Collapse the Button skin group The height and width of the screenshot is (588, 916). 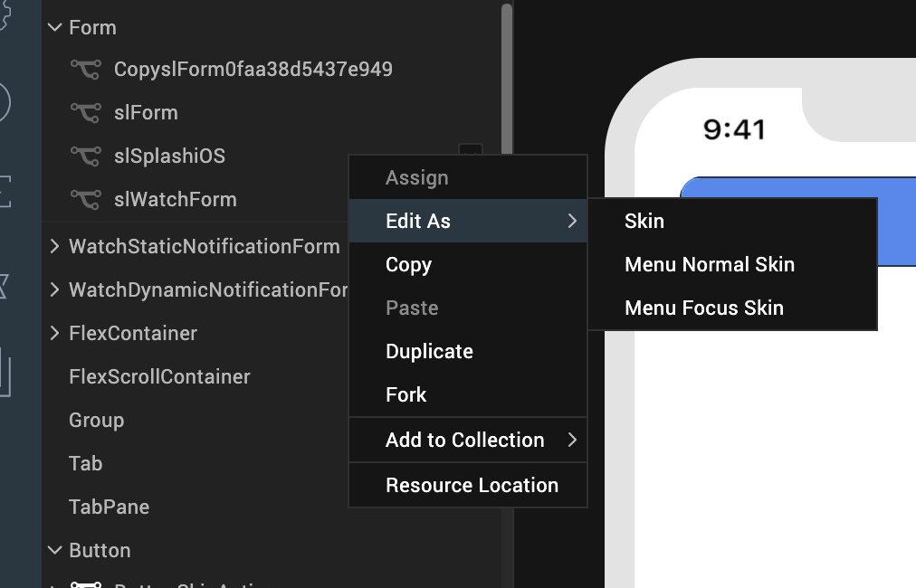click(54, 551)
